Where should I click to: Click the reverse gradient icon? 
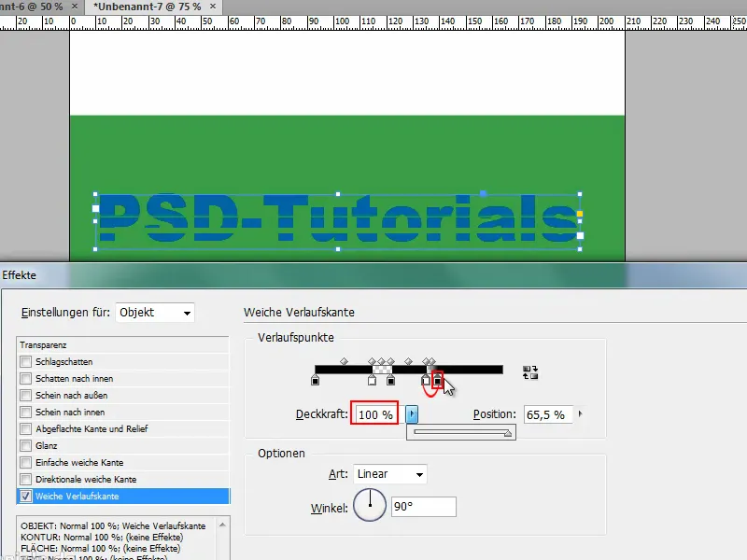(x=530, y=372)
